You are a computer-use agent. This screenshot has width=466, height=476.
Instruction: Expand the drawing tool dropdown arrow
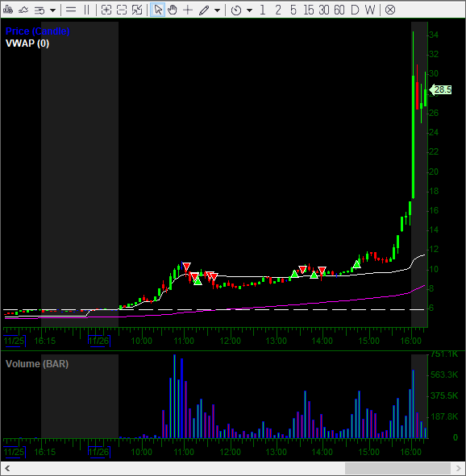tap(217, 10)
